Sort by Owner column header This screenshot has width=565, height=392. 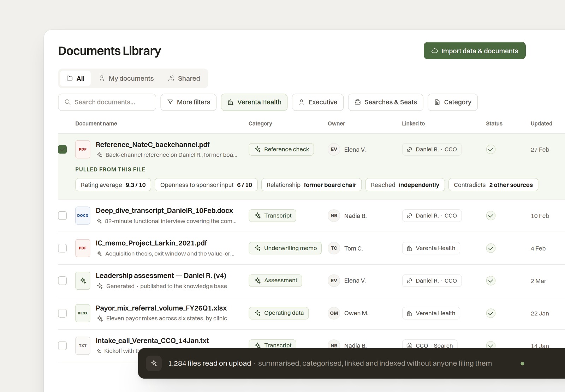pos(336,123)
